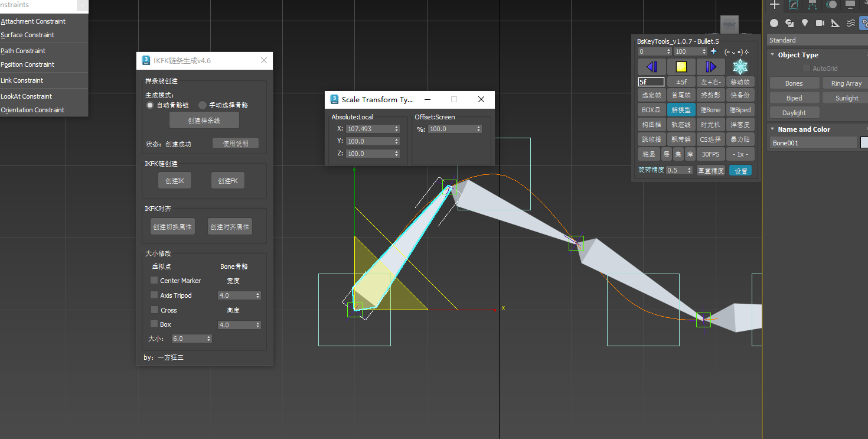
Task: Open the Hierarchy panel tab icon
Action: coord(812,5)
